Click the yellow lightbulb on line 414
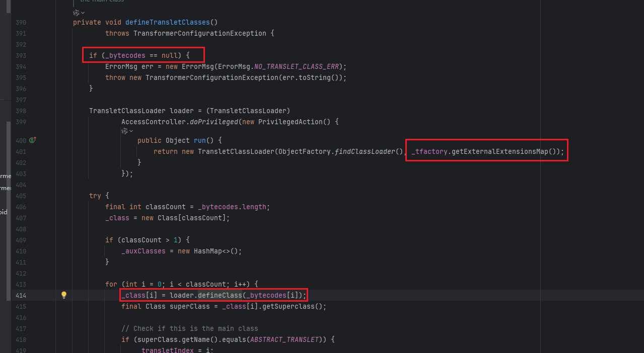644x353 pixels. pyautogui.click(x=64, y=295)
